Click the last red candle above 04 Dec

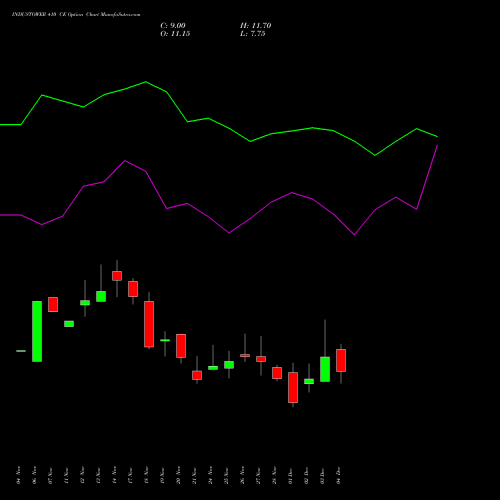coord(341,360)
